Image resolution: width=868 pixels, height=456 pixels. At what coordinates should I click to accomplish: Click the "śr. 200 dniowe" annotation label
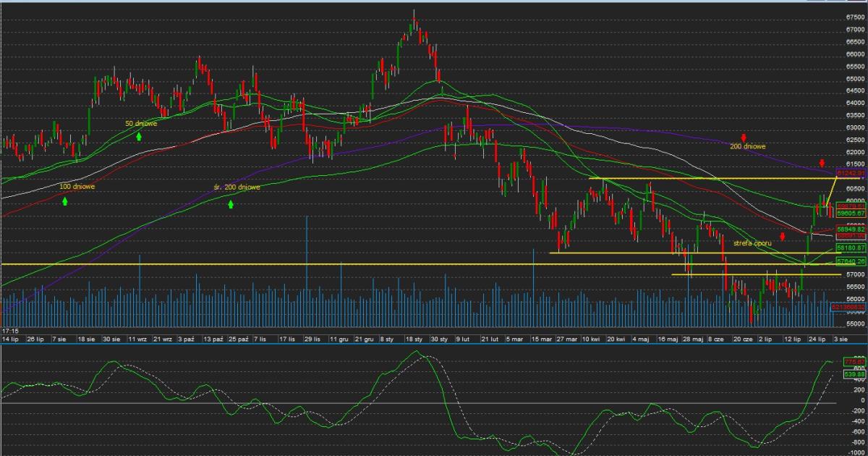pyautogui.click(x=237, y=187)
